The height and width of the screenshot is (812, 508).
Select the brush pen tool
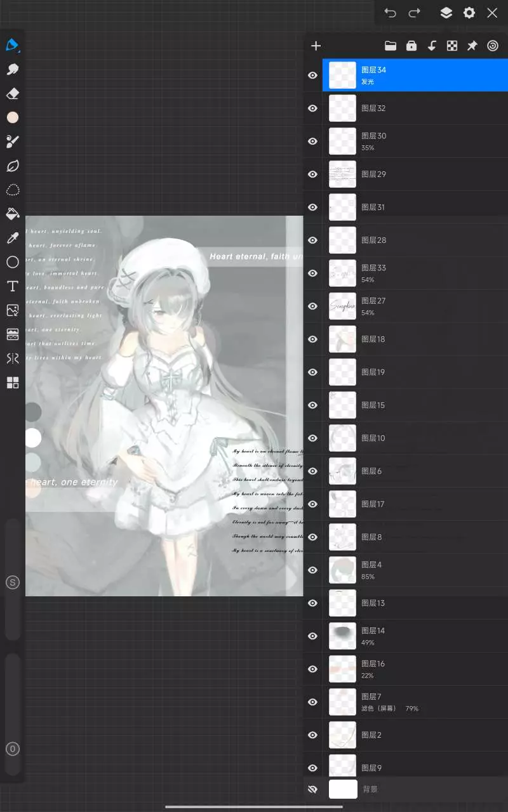click(x=13, y=45)
